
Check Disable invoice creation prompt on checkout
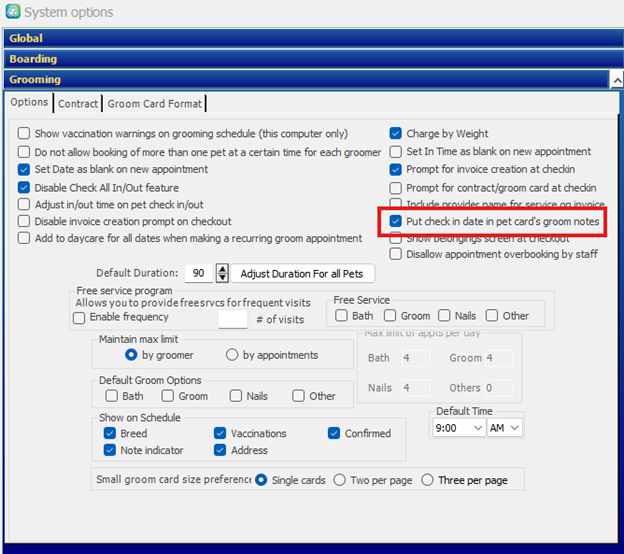tap(24, 221)
